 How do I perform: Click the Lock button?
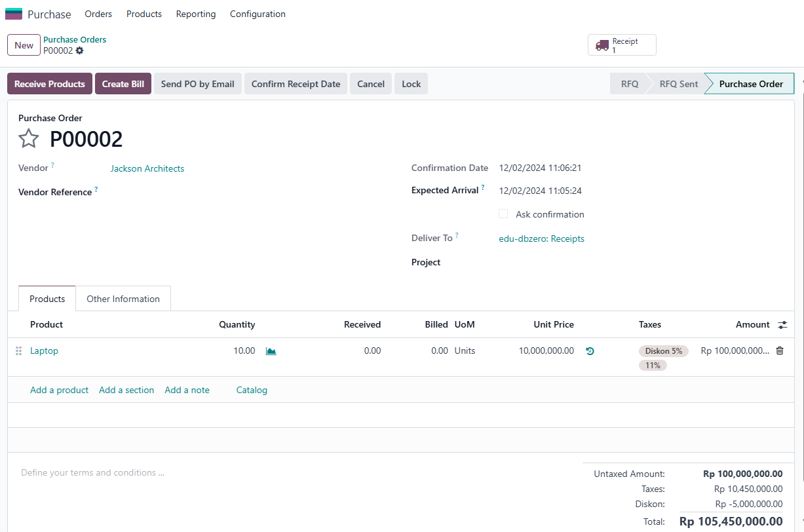pos(412,84)
